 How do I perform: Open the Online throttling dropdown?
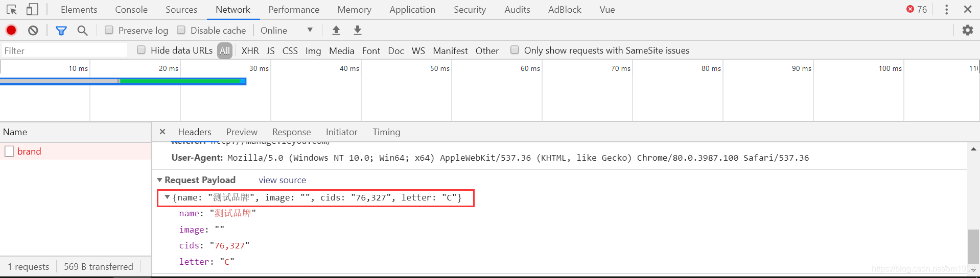click(287, 30)
